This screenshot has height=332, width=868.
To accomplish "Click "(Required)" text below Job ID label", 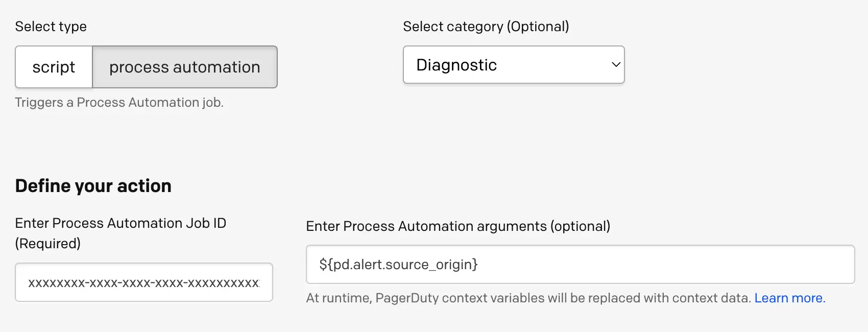I will (48, 244).
